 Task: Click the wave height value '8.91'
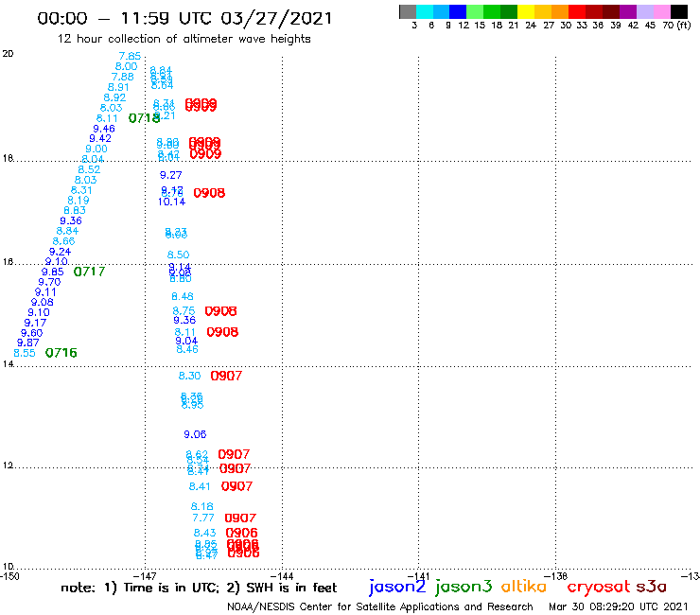click(118, 88)
